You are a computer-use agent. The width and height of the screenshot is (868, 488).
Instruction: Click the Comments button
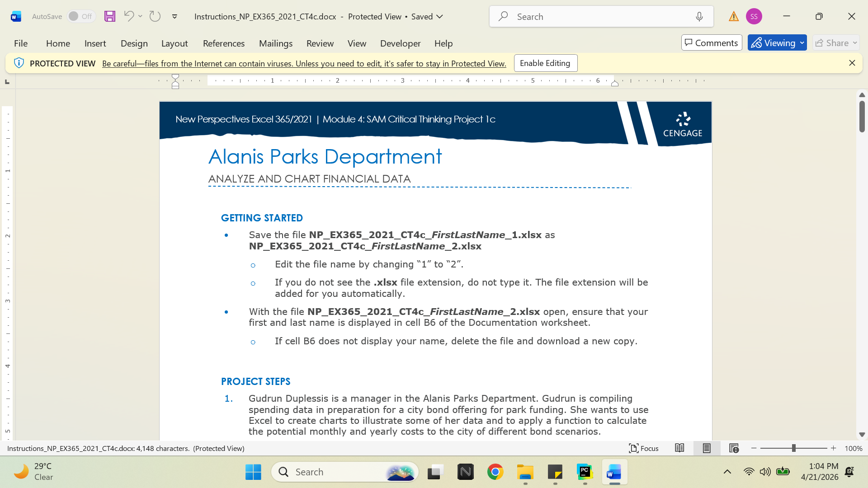coord(712,42)
